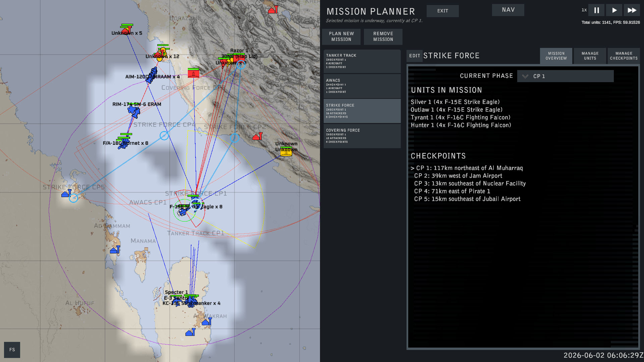Select the Tanker Track mission entry
Viewport: 644px width, 362px height.
pos(362,61)
